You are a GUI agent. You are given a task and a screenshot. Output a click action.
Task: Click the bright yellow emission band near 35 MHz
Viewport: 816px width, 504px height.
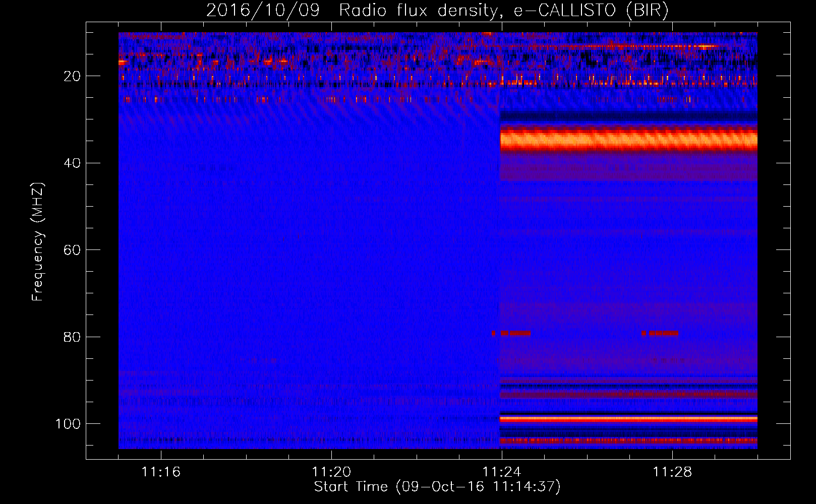tap(628, 139)
